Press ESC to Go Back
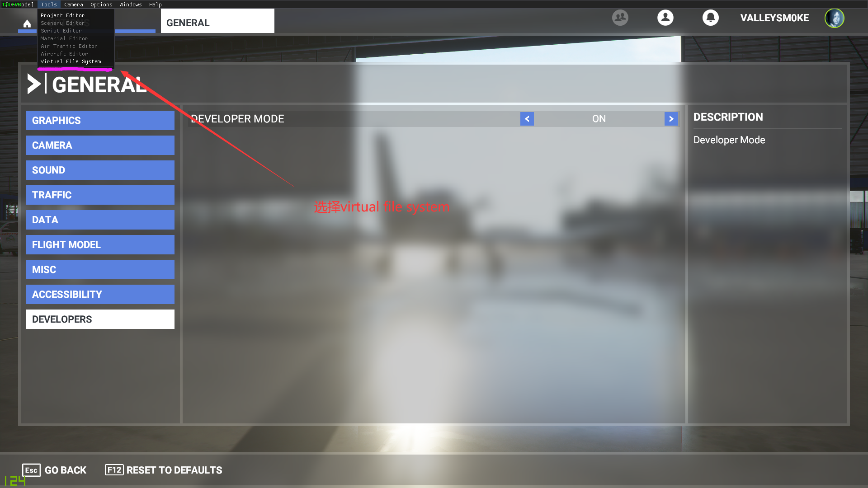This screenshot has height=488, width=868. [x=30, y=470]
